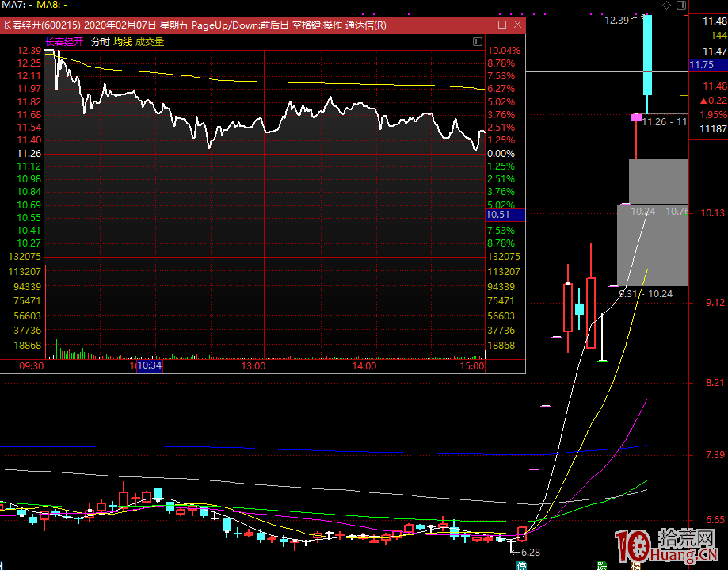
Task: Click the red up triangle beside 0.22
Action: (703, 100)
